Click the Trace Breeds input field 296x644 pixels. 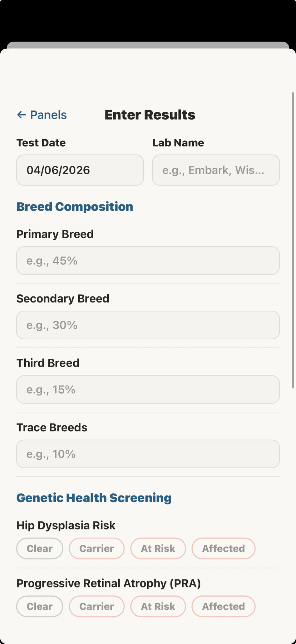pos(148,454)
